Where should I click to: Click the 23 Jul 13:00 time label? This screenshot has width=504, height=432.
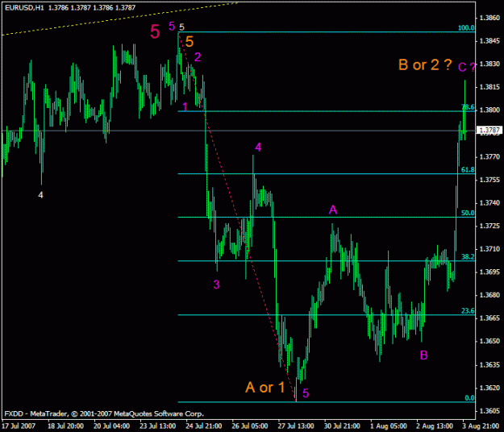(157, 426)
